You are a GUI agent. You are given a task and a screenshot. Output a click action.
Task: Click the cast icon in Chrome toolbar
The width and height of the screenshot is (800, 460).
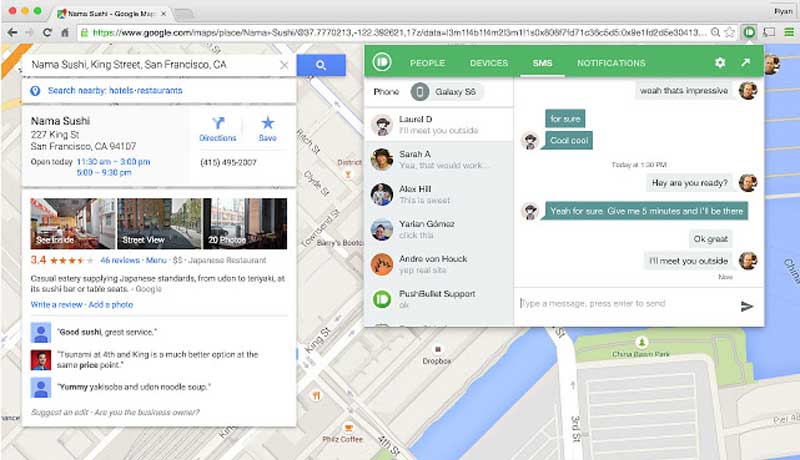click(x=769, y=32)
